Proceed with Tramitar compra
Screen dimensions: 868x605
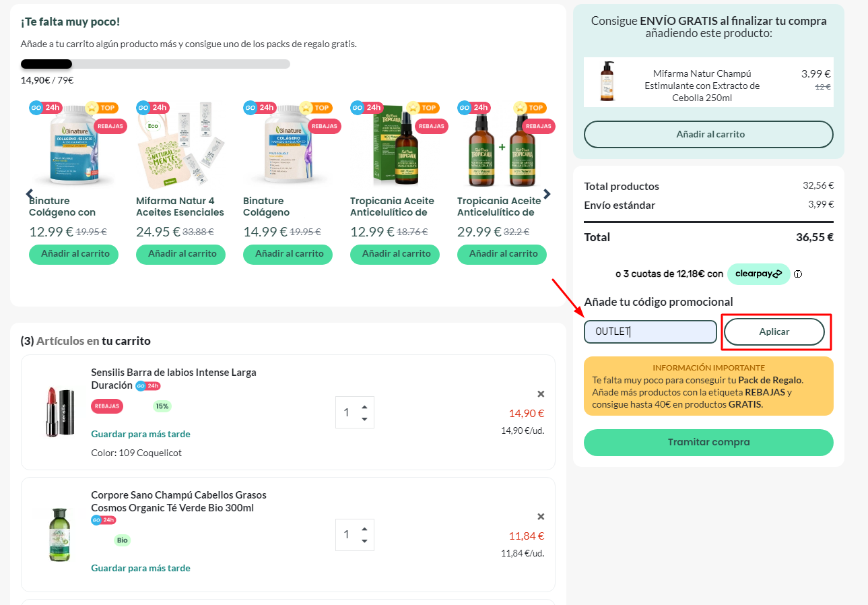point(708,443)
